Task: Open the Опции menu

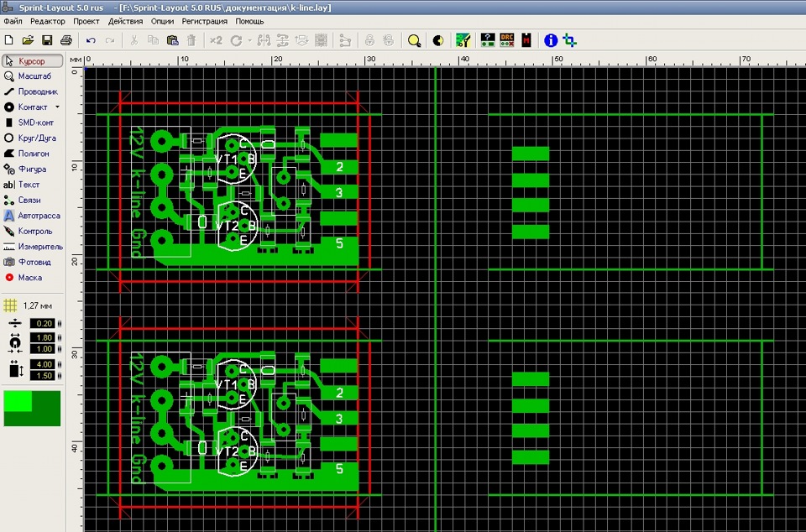Action: point(162,22)
